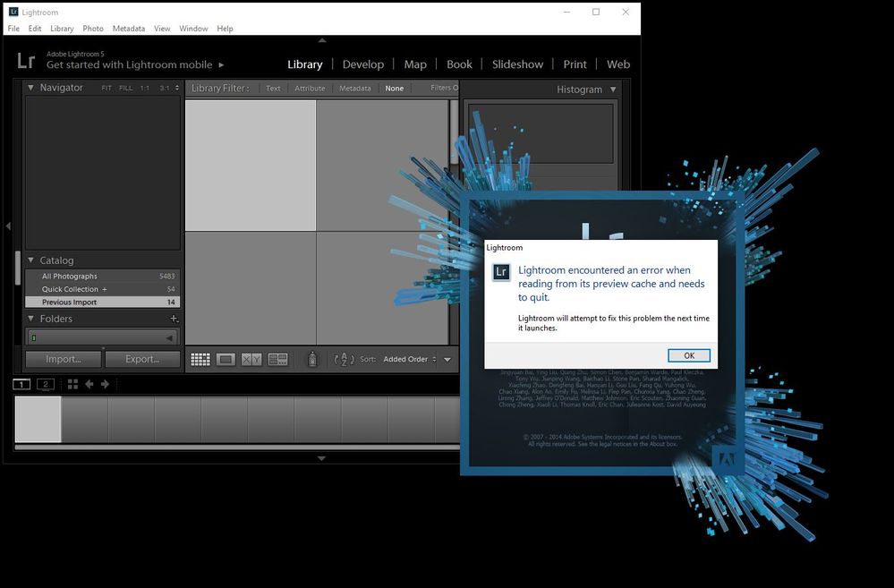Open Sort order Added Order dropdown
Screen dimensions: 894x588
click(x=409, y=359)
